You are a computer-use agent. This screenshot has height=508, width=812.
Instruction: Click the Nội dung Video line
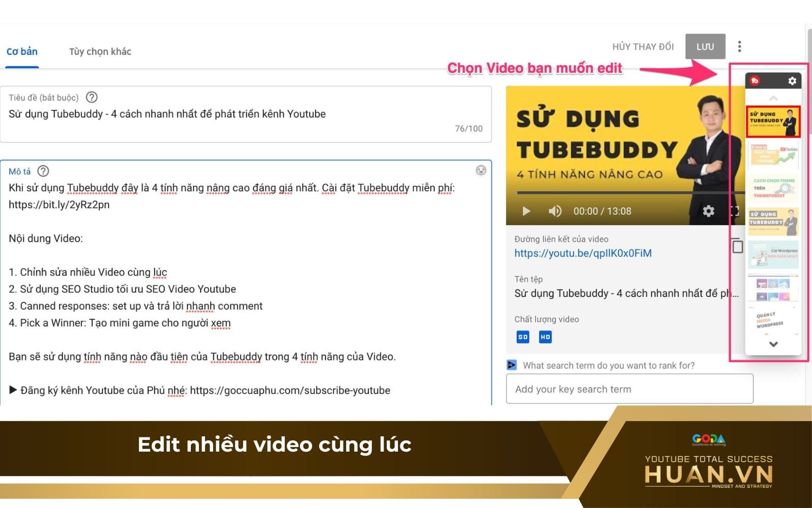click(x=46, y=238)
